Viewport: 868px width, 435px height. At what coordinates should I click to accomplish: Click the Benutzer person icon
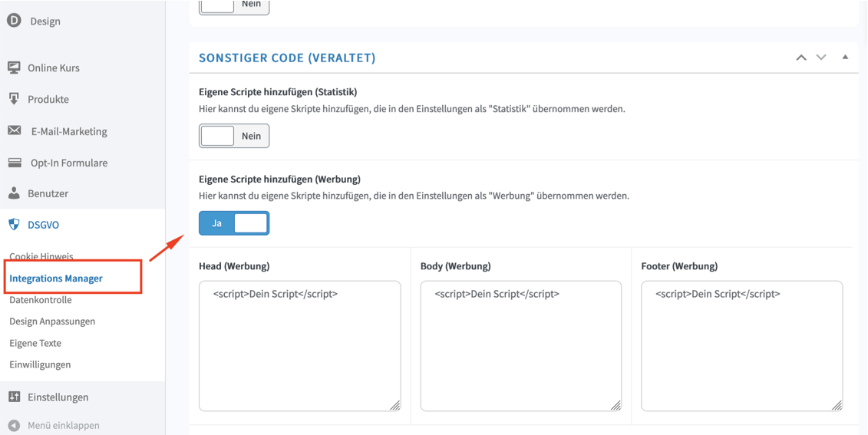point(14,193)
